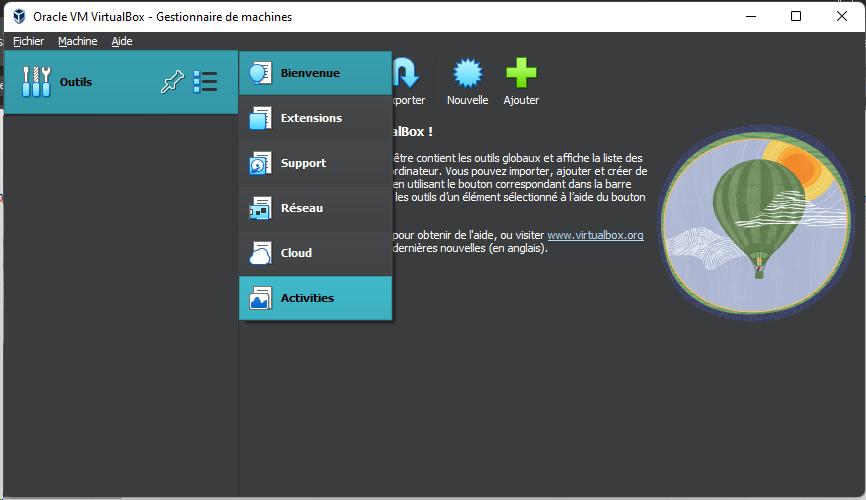This screenshot has height=500, width=866.
Task: Minimize the VirtualBox window
Action: tap(751, 17)
